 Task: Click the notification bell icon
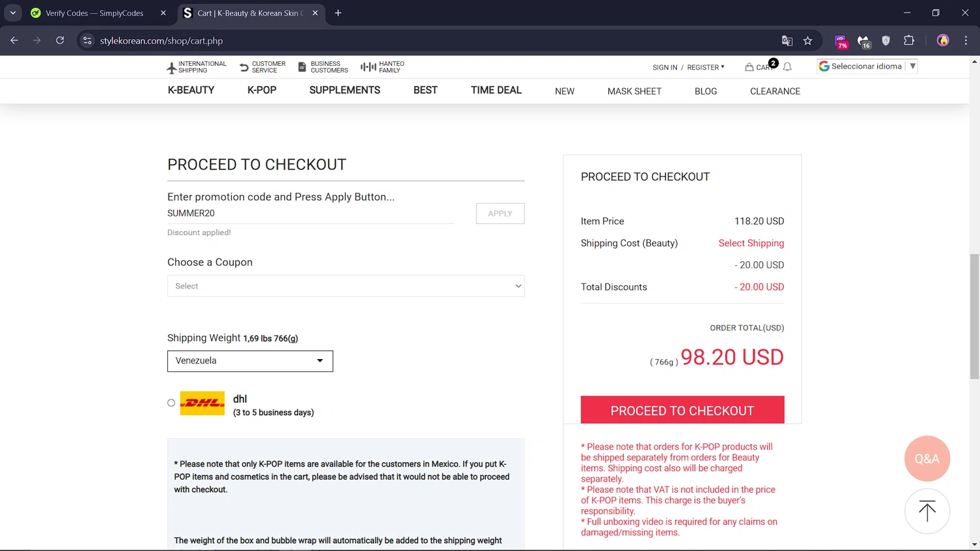[x=787, y=67]
